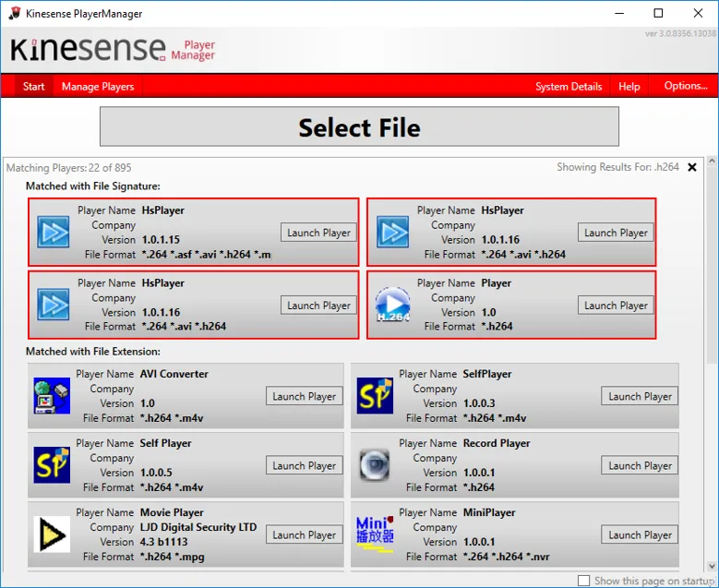
Task: Open the Manage Players tab
Action: [98, 86]
